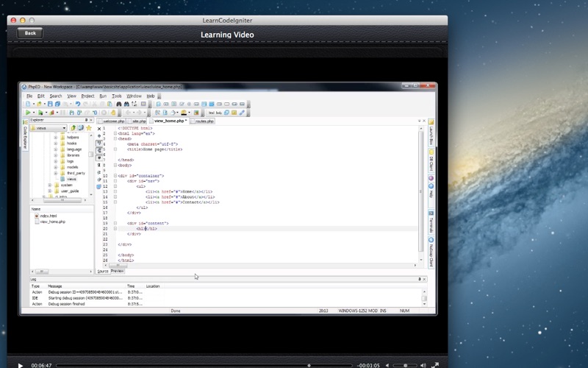Mute audio with the small speaker icon

(x=387, y=365)
